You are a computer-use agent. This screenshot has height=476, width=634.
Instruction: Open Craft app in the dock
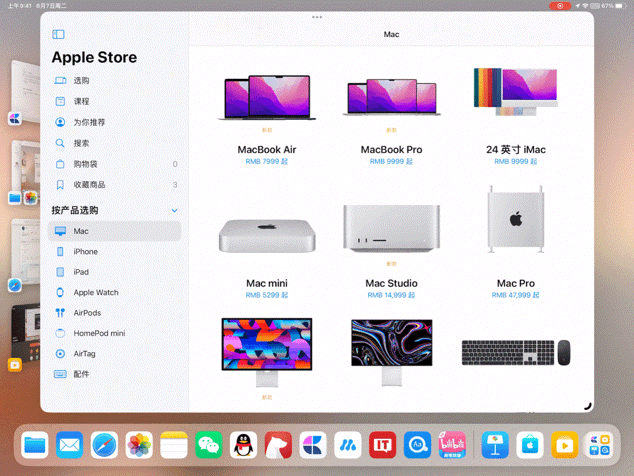pos(313,445)
